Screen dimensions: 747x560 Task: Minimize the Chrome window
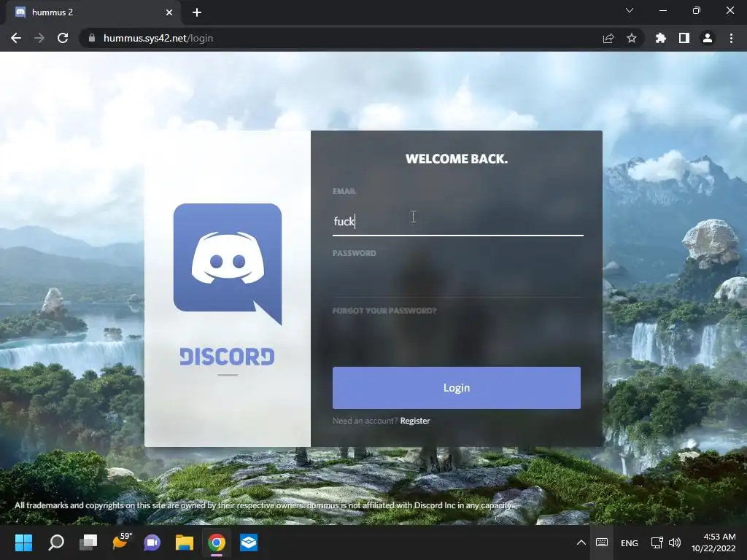pyautogui.click(x=662, y=10)
